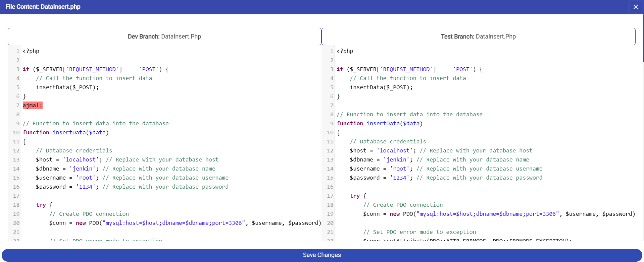Click 'function insertData($data)' in Test Branch pane
Viewport: 644px width, 262px height.
click(379, 124)
